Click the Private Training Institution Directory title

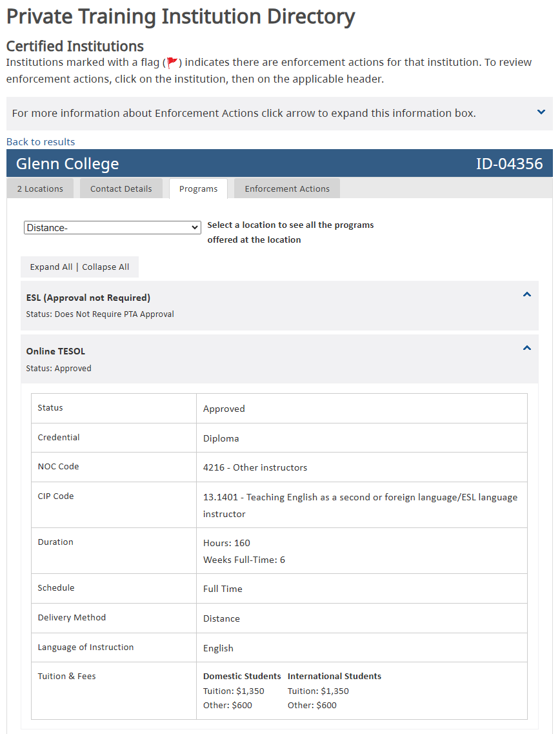[181, 17]
